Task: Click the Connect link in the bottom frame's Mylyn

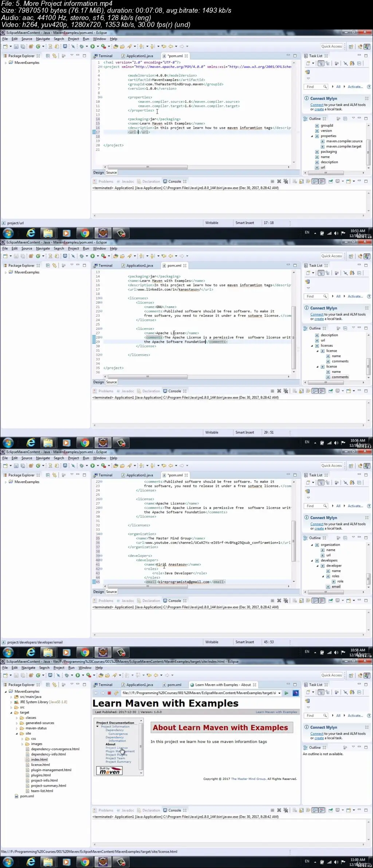Action: pyautogui.click(x=317, y=733)
